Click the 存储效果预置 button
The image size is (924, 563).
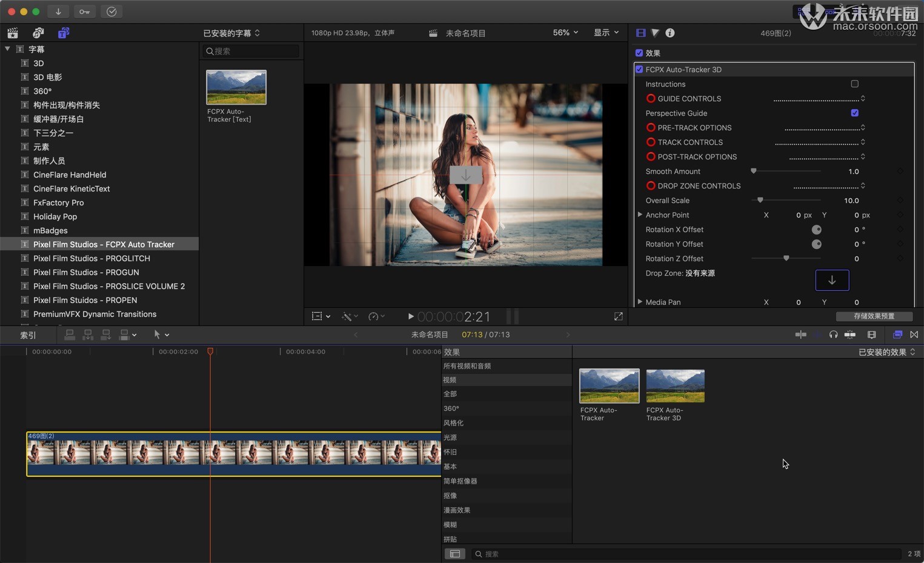(874, 316)
